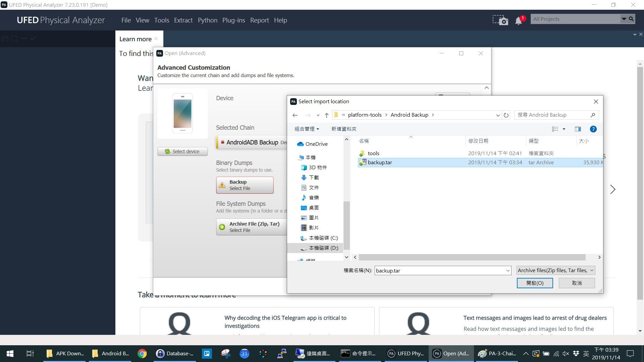Open the notifications bell icon
The width and height of the screenshot is (644, 362).
click(519, 21)
